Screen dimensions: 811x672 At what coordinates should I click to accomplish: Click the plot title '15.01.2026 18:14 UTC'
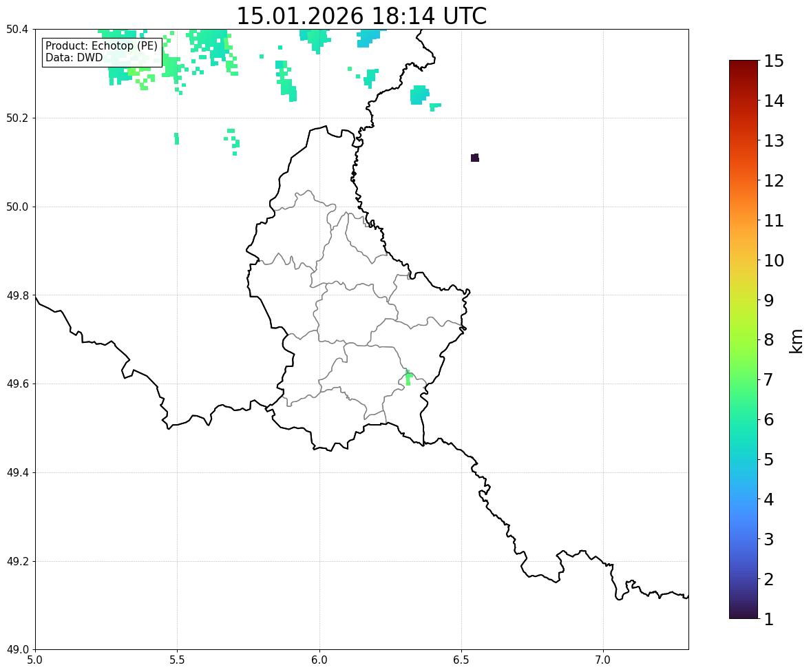[361, 16]
